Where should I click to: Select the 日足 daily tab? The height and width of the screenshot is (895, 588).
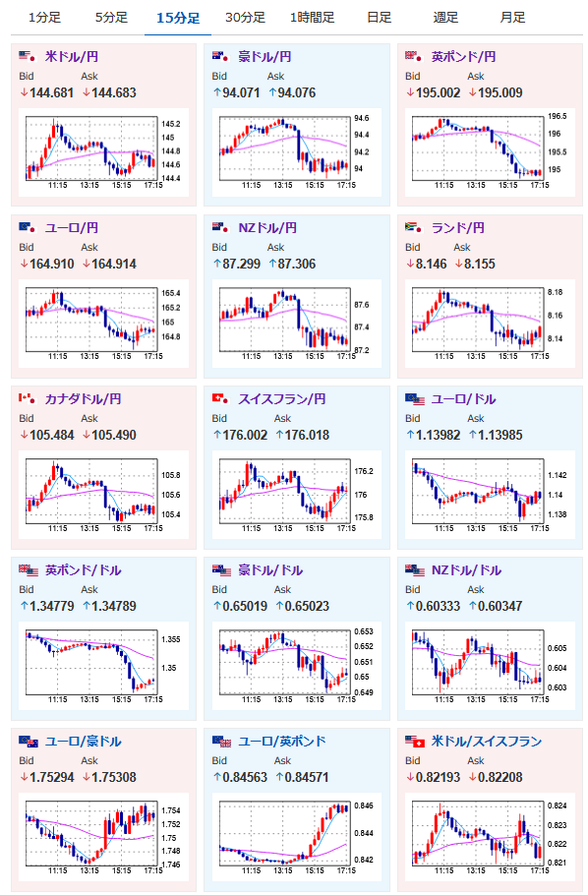(380, 17)
